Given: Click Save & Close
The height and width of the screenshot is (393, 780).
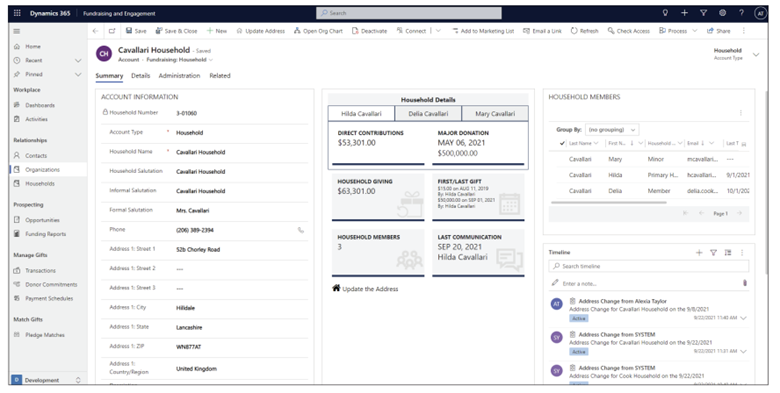Looking at the screenshot, I should point(176,31).
